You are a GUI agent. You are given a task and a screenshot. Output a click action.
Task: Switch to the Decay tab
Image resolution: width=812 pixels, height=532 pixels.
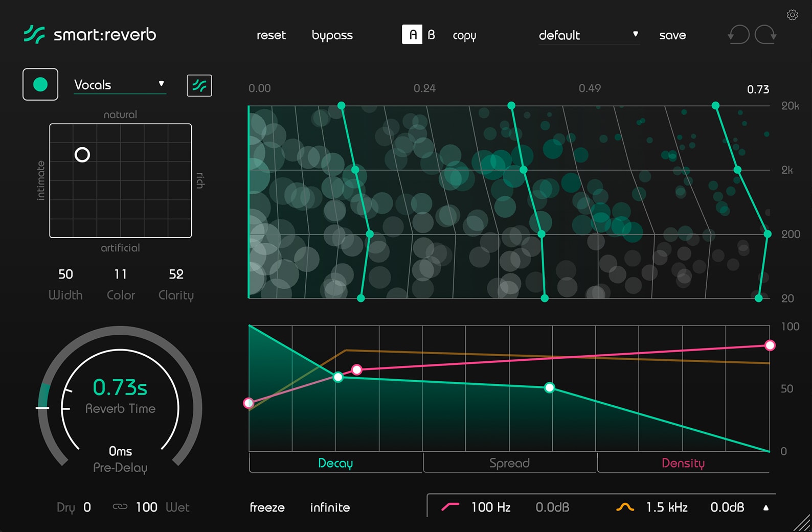[335, 463]
